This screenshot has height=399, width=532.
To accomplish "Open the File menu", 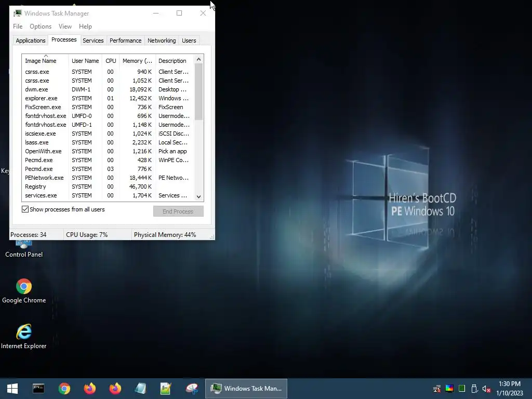I will point(18,26).
